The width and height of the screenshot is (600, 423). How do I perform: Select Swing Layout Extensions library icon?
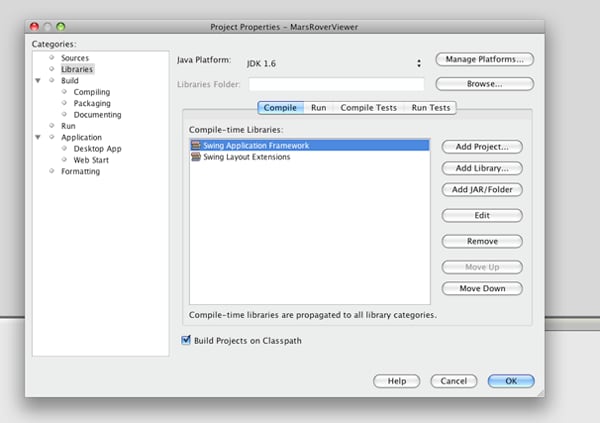point(196,157)
